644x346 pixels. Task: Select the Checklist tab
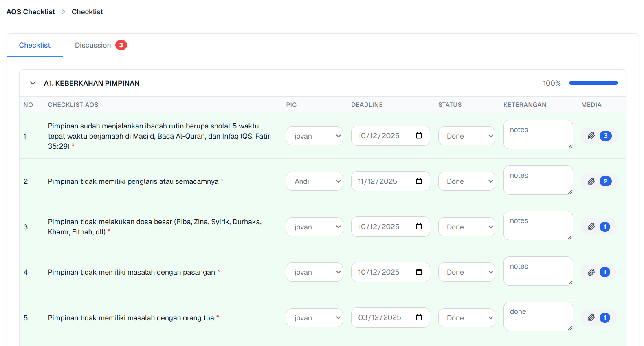(x=35, y=45)
